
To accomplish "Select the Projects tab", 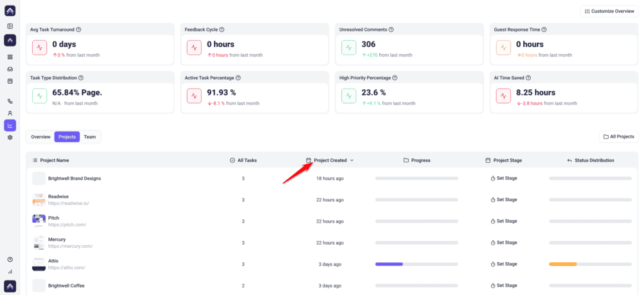I will 67,137.
